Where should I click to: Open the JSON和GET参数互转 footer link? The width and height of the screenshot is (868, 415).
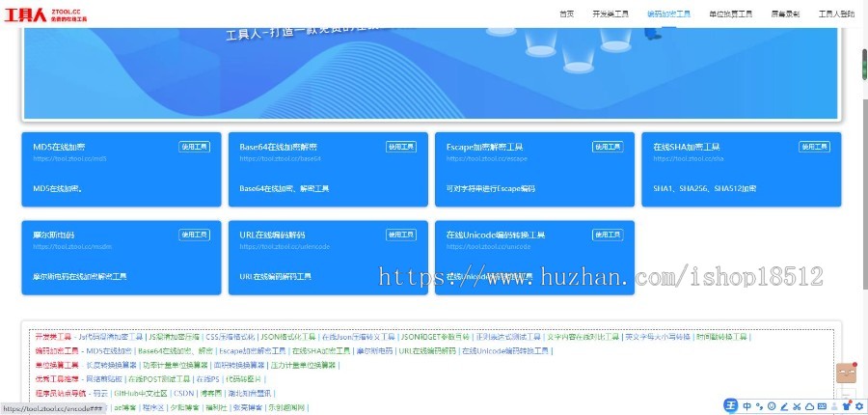435,336
